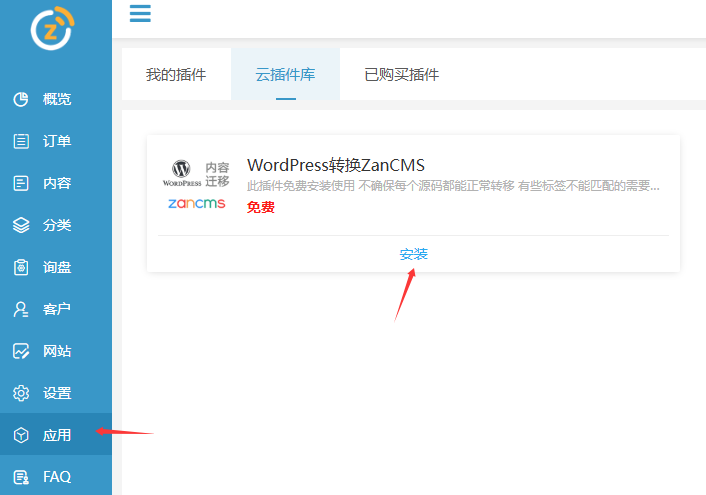Click the inquiry clipboard icon
The image size is (706, 495).
coord(21,267)
